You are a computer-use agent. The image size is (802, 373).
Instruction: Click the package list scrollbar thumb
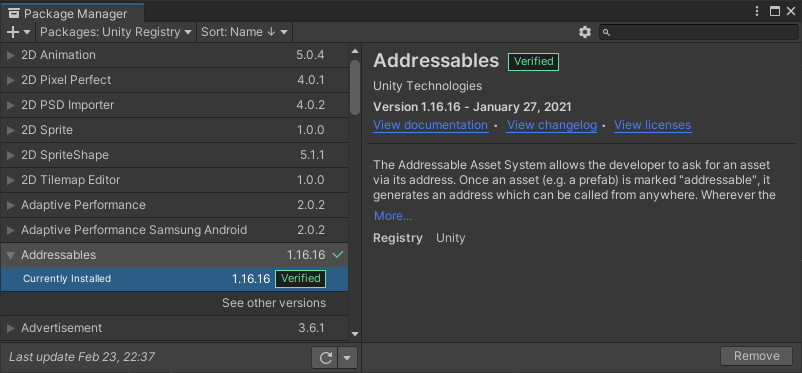pos(354,87)
